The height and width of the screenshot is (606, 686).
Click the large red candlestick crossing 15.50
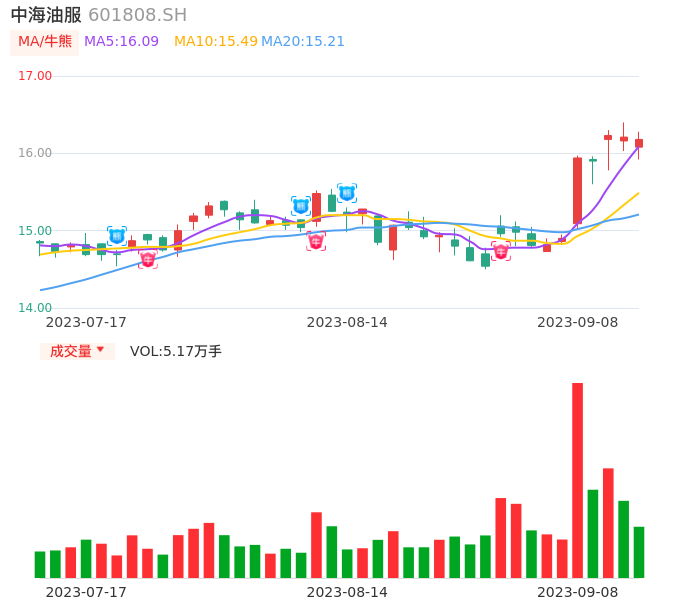tap(578, 191)
